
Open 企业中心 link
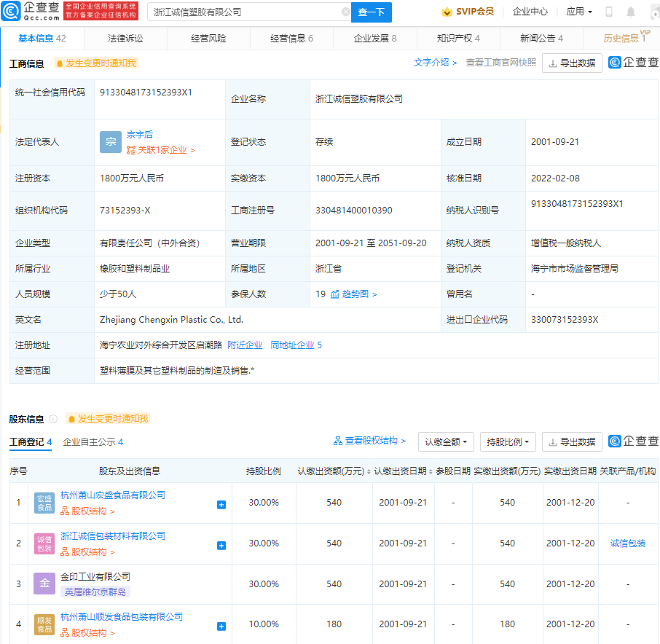point(530,12)
